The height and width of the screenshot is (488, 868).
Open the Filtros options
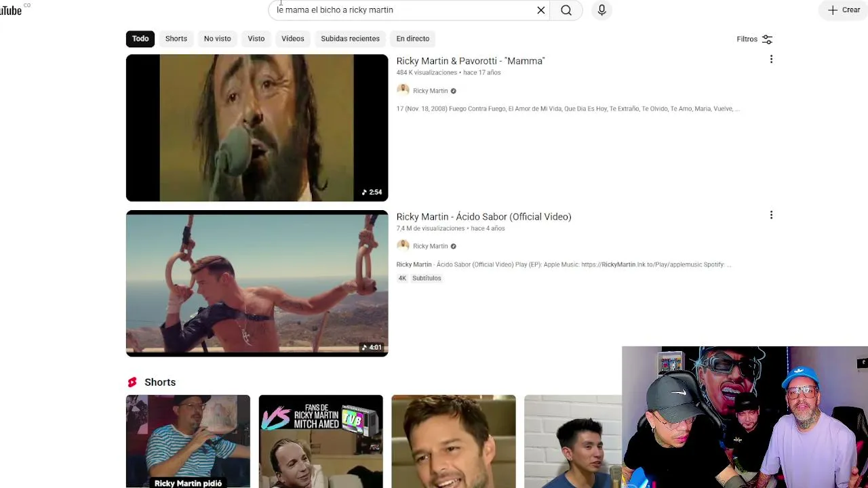coord(755,39)
